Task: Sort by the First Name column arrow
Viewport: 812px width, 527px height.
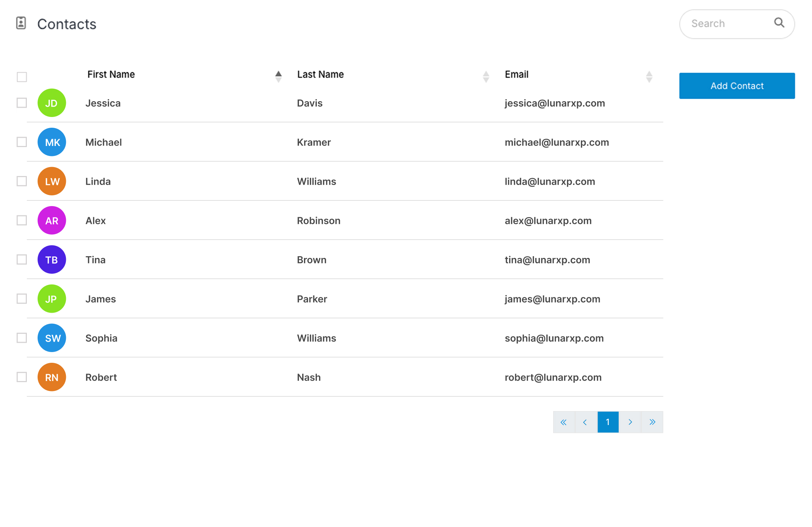Action: pos(279,77)
